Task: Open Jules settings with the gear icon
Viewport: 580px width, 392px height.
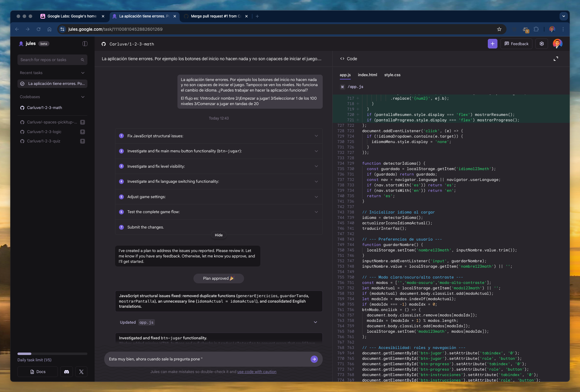Action: [541, 44]
